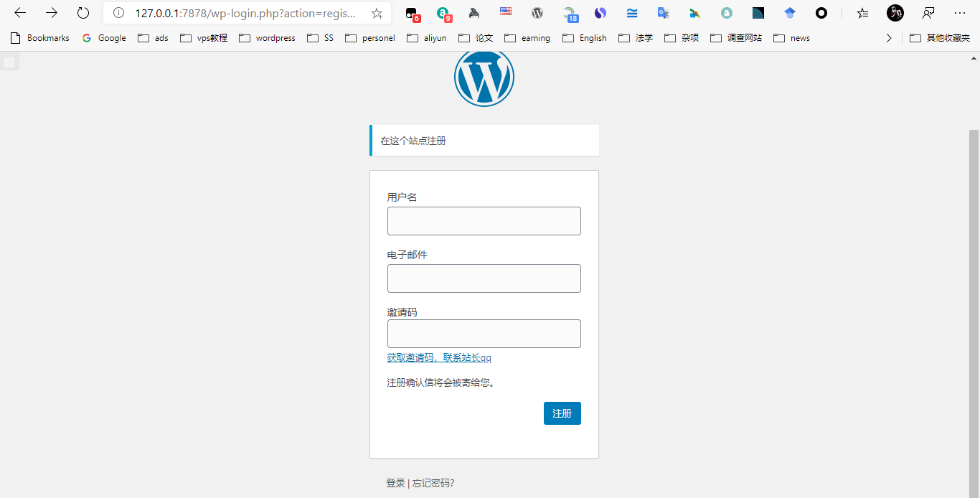Viewport: 980px width, 498px height.
Task: Open the feedback person icon
Action: [x=928, y=13]
